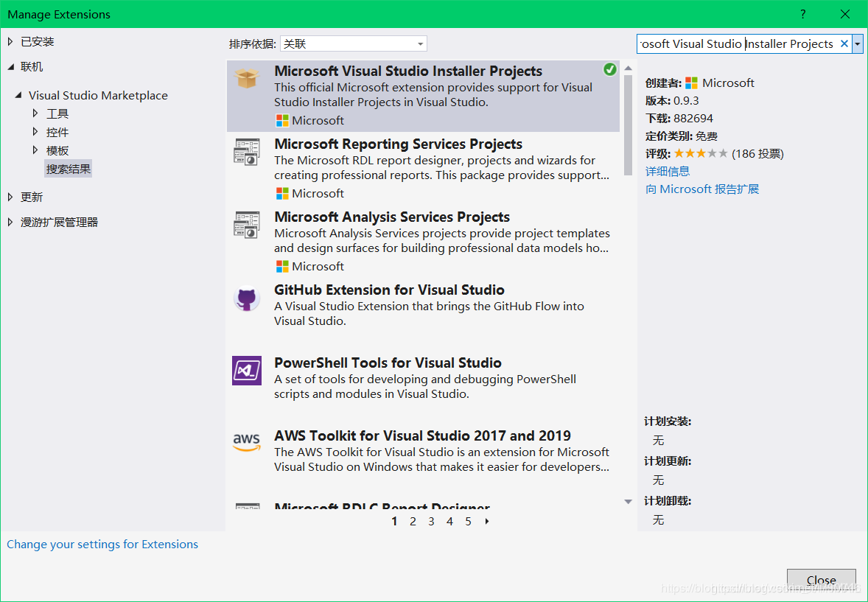Click the Reporting Services Projects icon
868x602 pixels.
pyautogui.click(x=247, y=152)
